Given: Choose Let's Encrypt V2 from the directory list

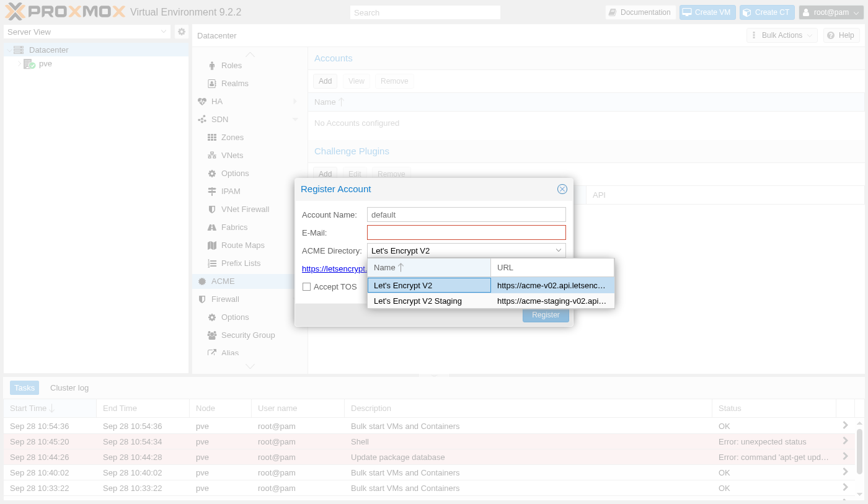Looking at the screenshot, I should click(x=491, y=286).
